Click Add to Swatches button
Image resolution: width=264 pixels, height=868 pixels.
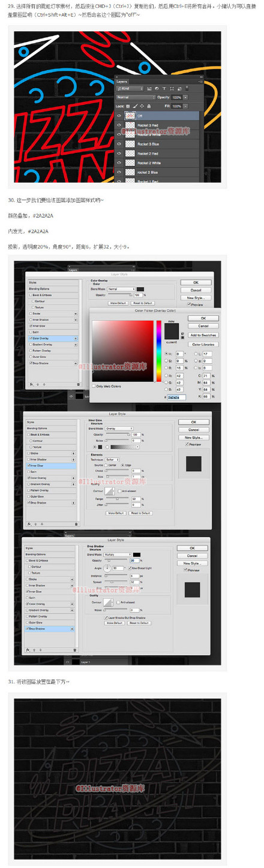[203, 334]
